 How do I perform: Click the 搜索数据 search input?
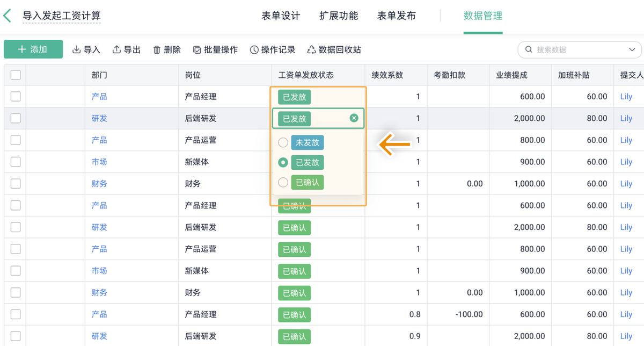pyautogui.click(x=574, y=49)
